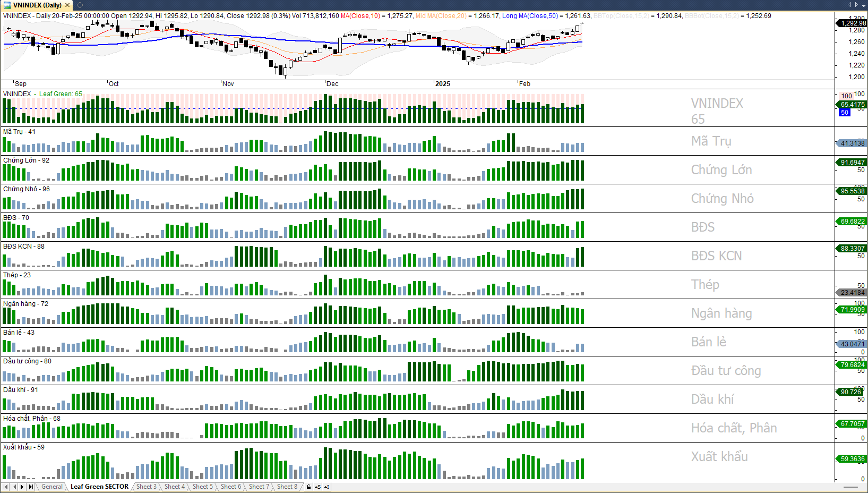Open the document list dropdown arrow
Screen dimensions: 868x493
863,5
